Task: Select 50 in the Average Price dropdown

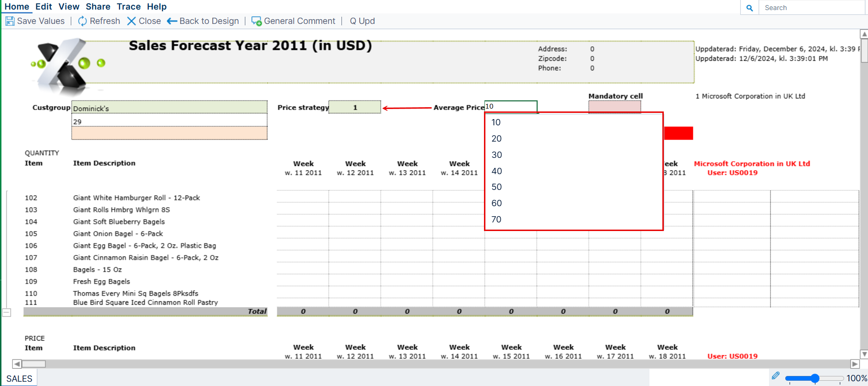Action: (574, 187)
